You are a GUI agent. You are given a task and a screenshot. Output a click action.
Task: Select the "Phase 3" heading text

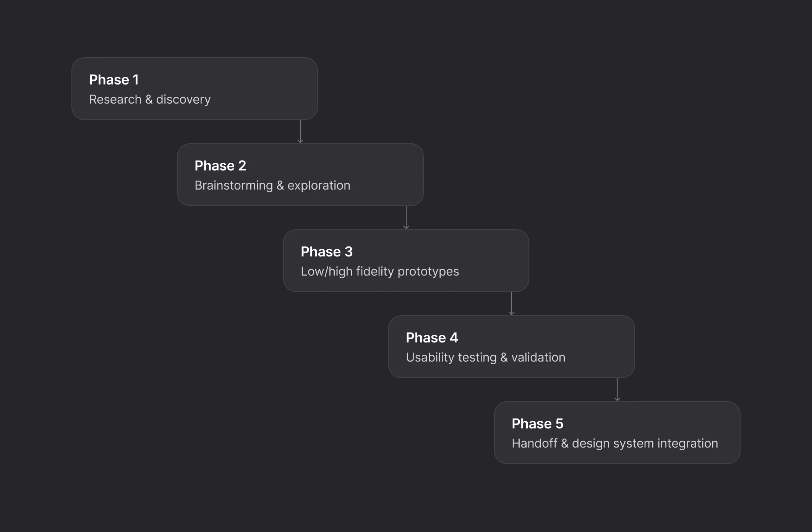pos(326,252)
